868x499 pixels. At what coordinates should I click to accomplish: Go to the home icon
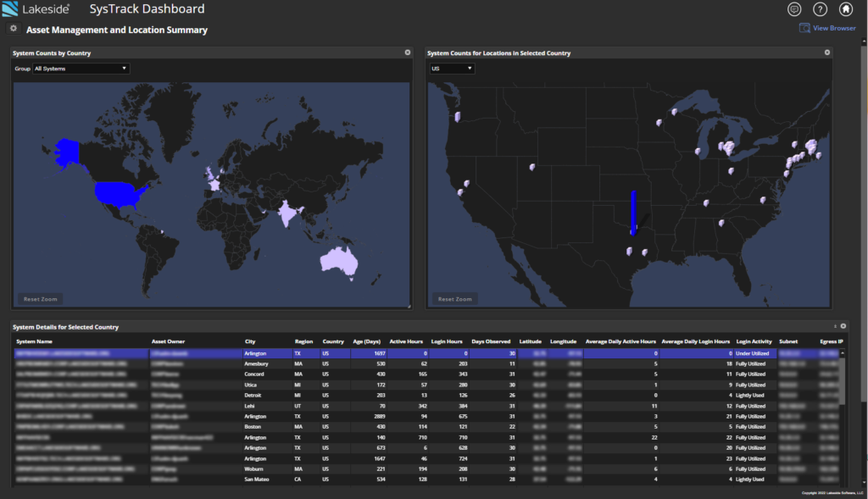(846, 8)
